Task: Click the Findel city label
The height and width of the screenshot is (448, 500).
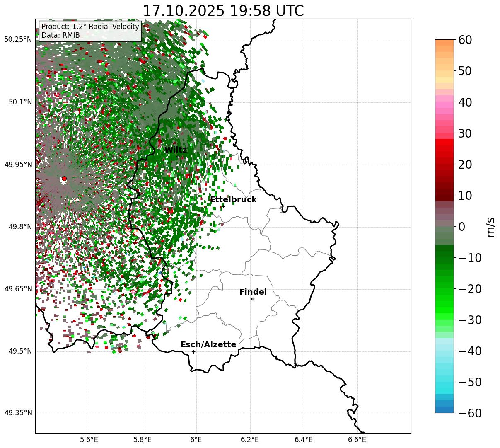Action: pos(253,292)
